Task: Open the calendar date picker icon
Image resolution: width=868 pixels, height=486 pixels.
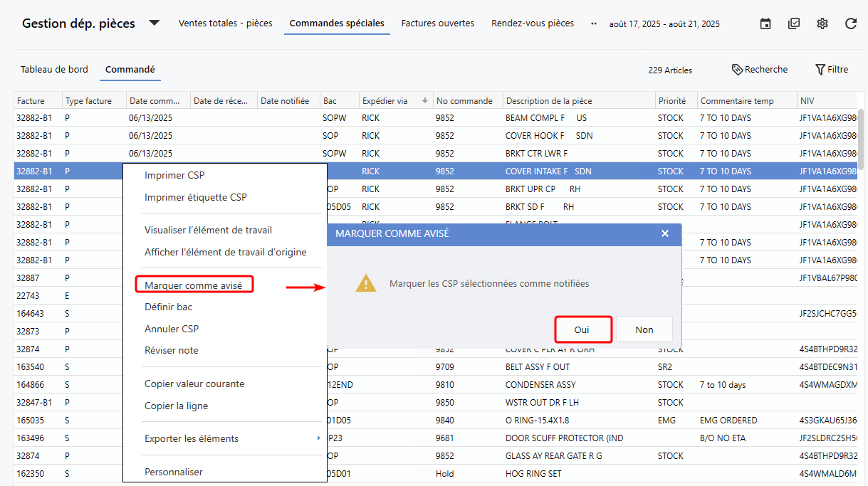Action: coord(765,23)
